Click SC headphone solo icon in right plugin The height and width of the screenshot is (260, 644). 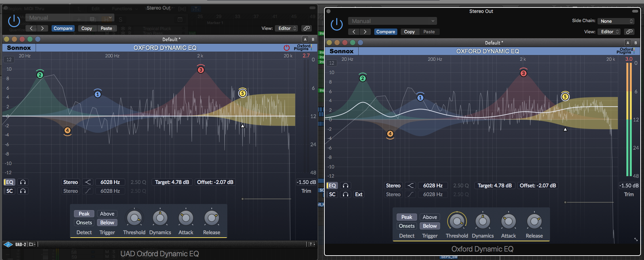tap(345, 194)
